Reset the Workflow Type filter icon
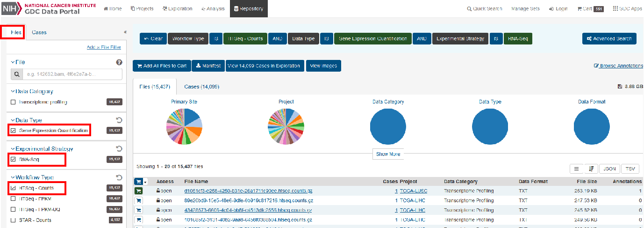The height and width of the screenshot is (228, 644). pos(119,177)
